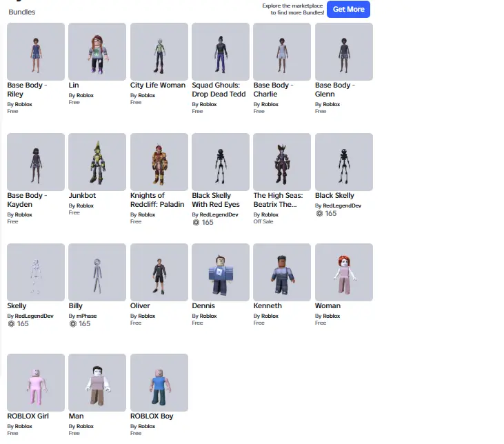Click the Robux icon under Black Skelly

(x=319, y=214)
